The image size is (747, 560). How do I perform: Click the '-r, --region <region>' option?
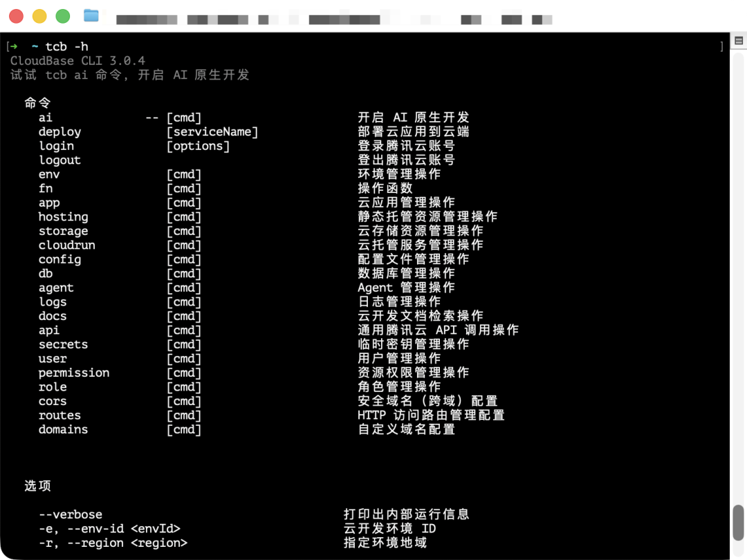click(113, 543)
